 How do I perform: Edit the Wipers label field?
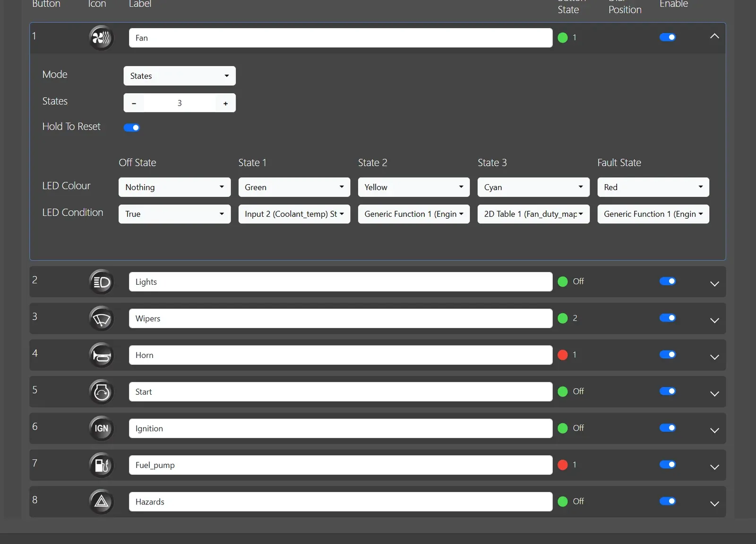pyautogui.click(x=341, y=318)
